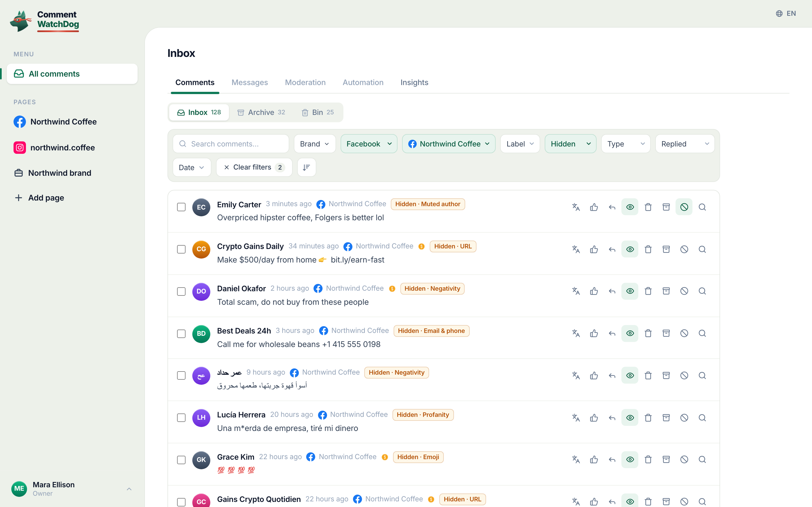The image size is (812, 507).
Task: Click Clear filters button
Action: (x=254, y=167)
